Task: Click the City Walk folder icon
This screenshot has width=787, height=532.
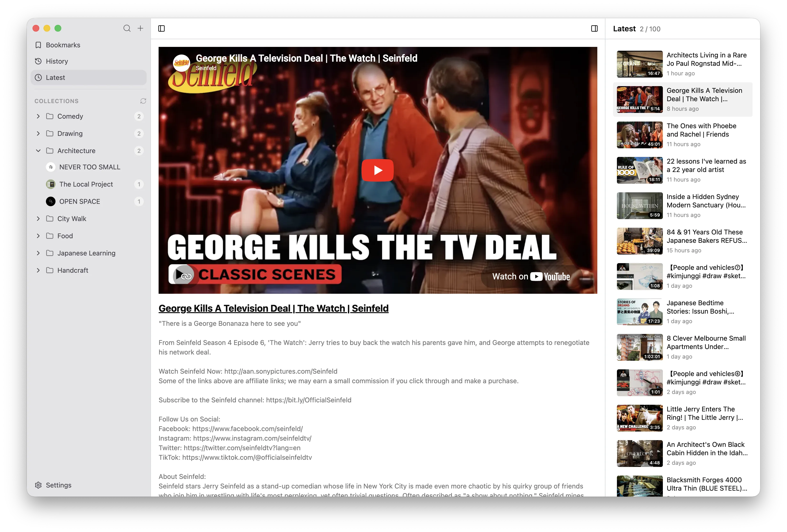Action: (50, 219)
